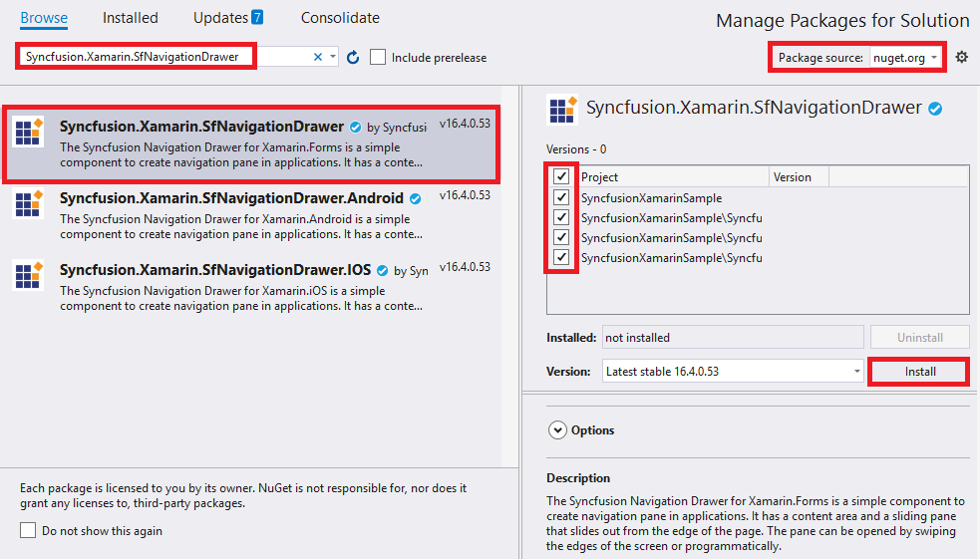980x559 pixels.
Task: Open the Updates tab
Action: [228, 18]
